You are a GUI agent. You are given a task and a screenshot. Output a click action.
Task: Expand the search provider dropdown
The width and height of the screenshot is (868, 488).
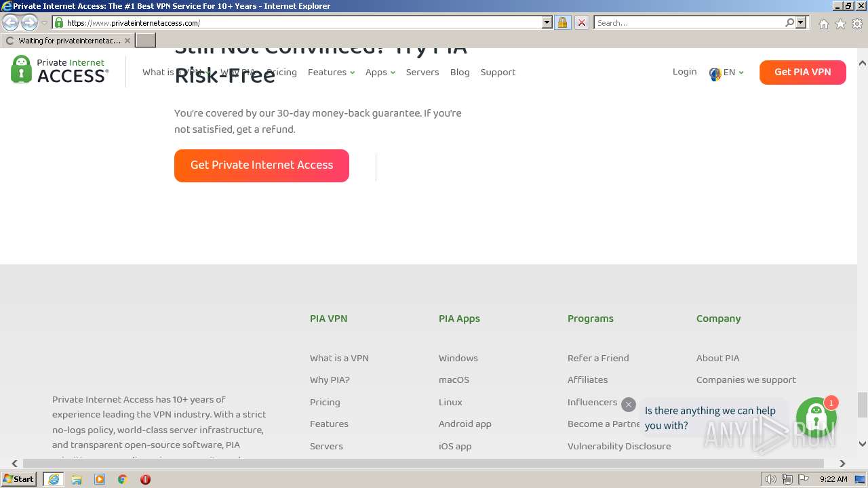801,22
